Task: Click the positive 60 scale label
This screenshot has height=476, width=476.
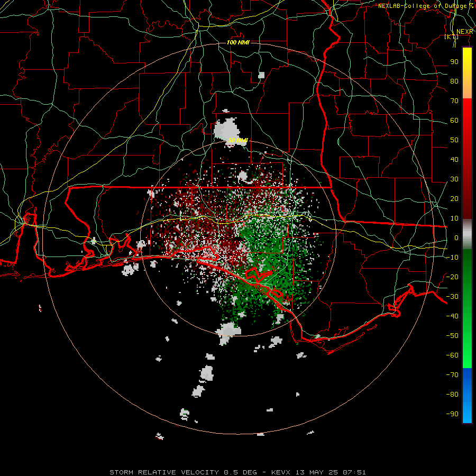Action: click(454, 121)
